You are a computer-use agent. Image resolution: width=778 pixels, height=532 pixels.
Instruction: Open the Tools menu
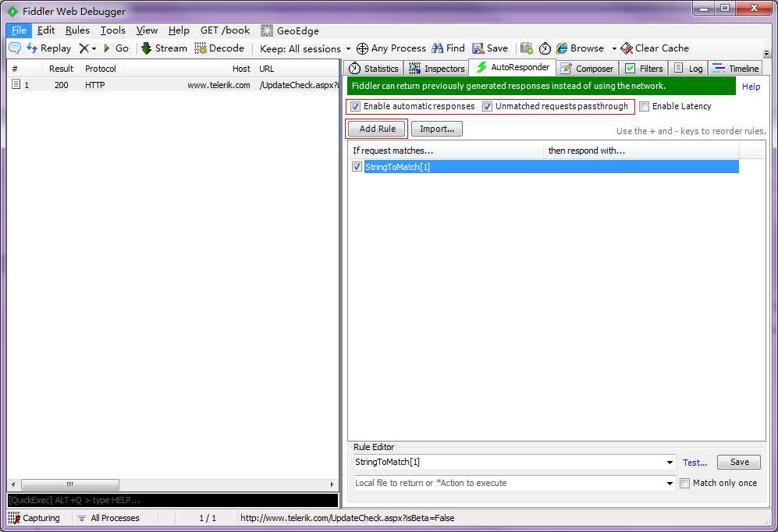click(x=112, y=30)
